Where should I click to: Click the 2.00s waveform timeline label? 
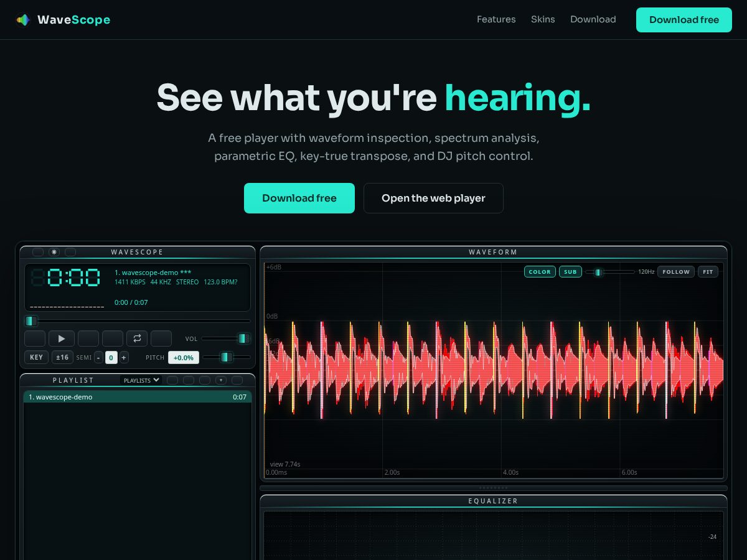pyautogui.click(x=392, y=472)
